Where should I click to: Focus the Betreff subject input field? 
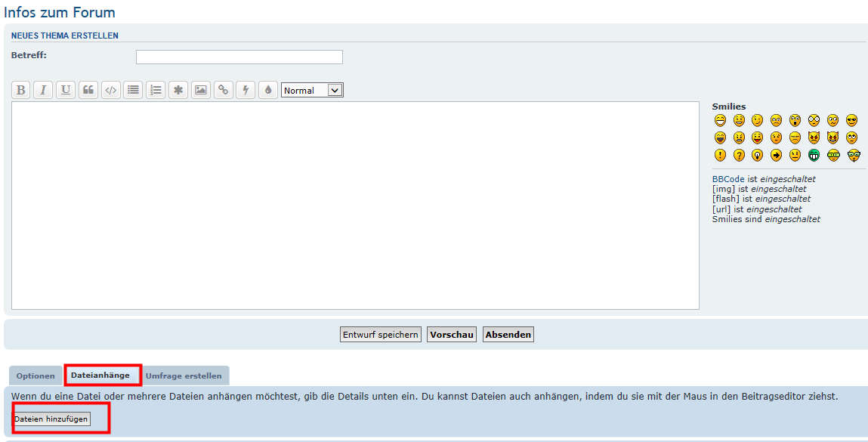click(239, 57)
